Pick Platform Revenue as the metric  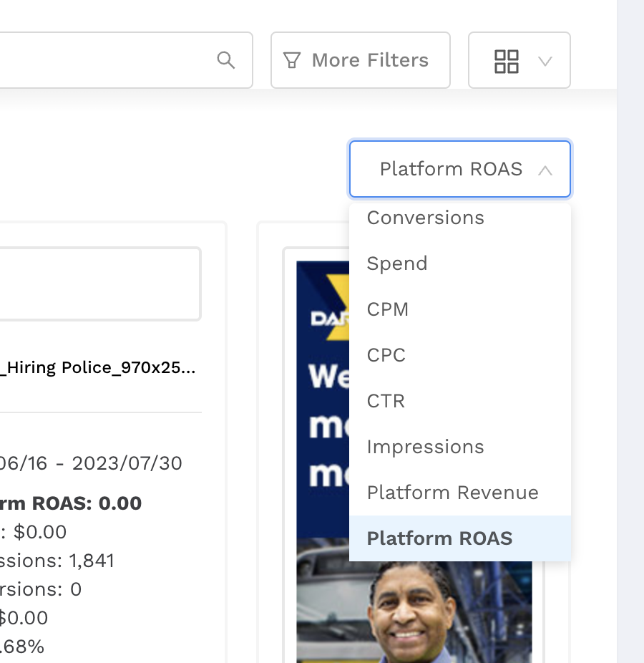pos(452,493)
